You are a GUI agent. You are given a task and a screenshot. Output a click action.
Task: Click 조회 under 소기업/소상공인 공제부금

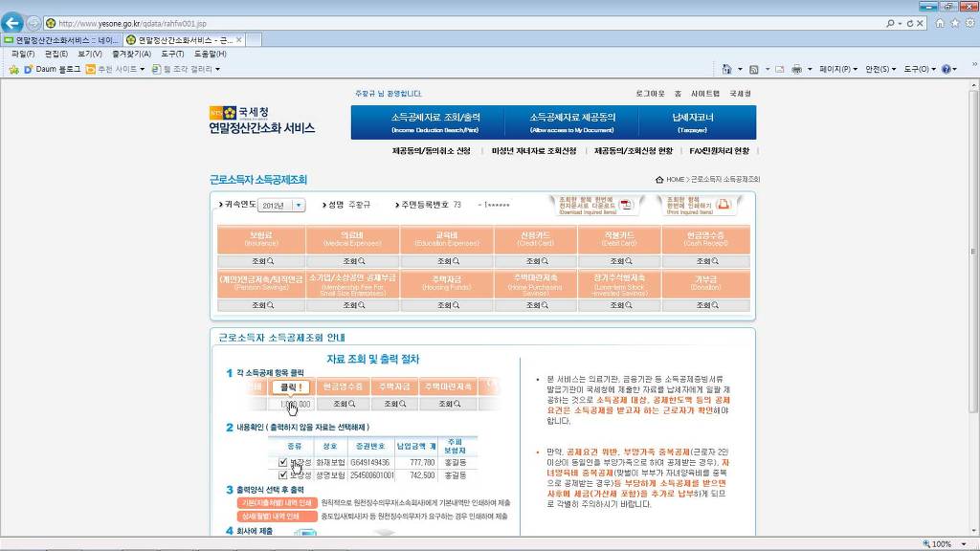pyautogui.click(x=353, y=305)
